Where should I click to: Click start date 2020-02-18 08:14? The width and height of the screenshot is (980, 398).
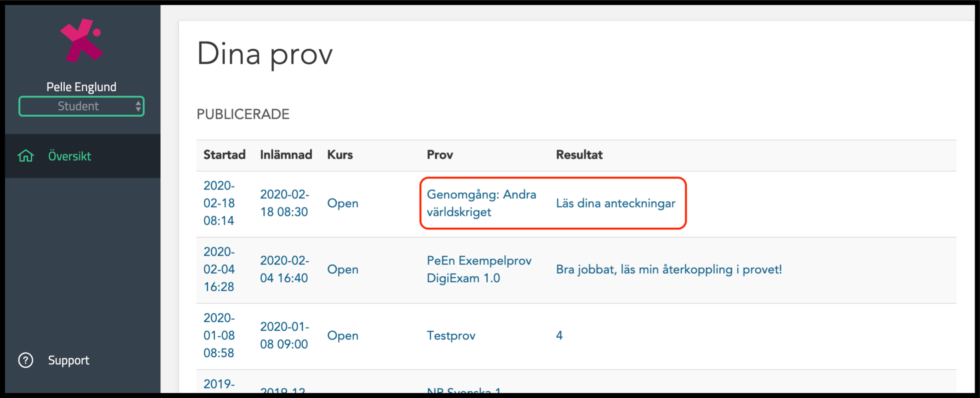[219, 203]
